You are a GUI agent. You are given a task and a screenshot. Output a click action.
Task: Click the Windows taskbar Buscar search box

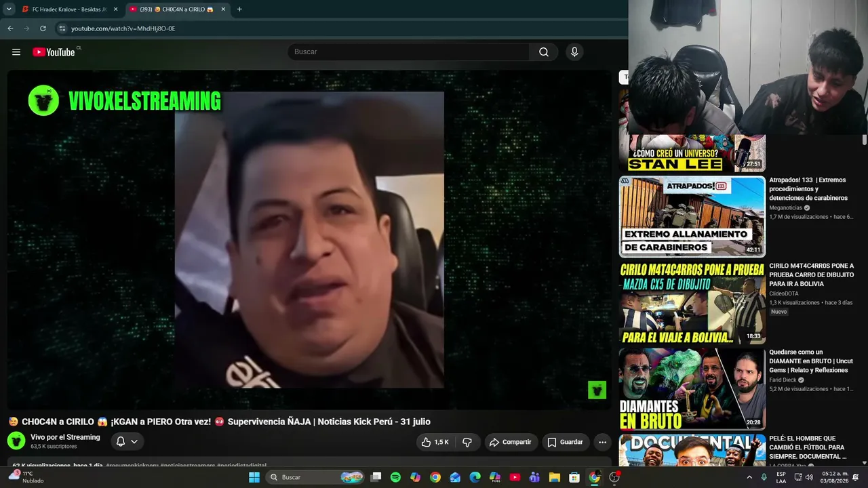[x=314, y=477]
